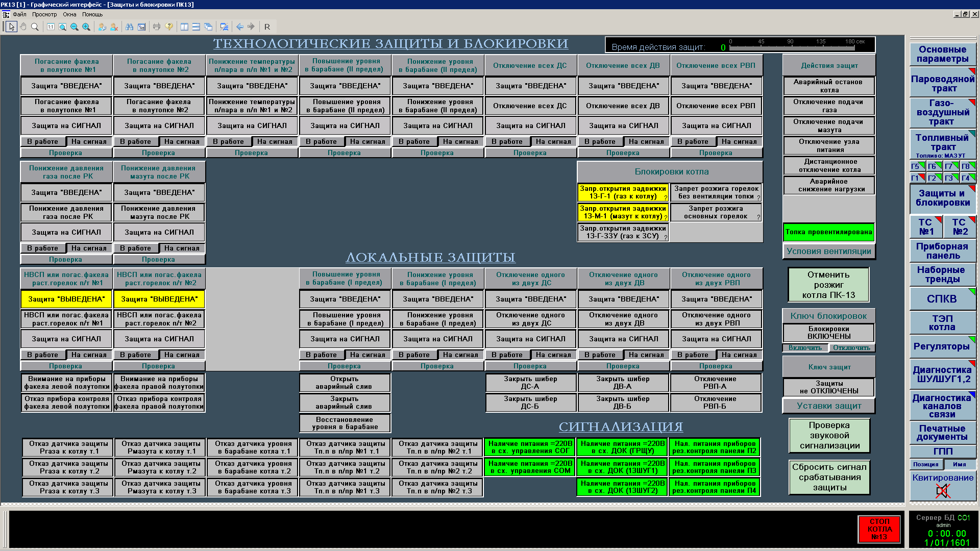Tile windows vertically icon
The height and width of the screenshot is (551, 980).
184,27
